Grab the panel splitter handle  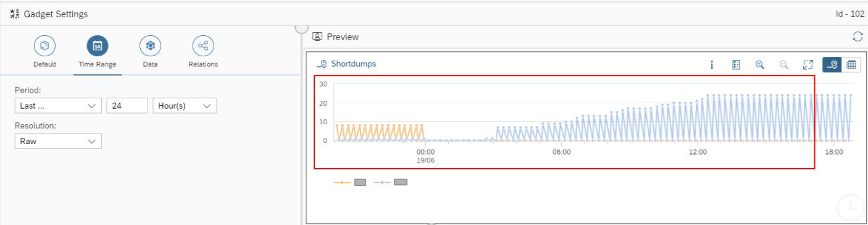click(x=301, y=27)
